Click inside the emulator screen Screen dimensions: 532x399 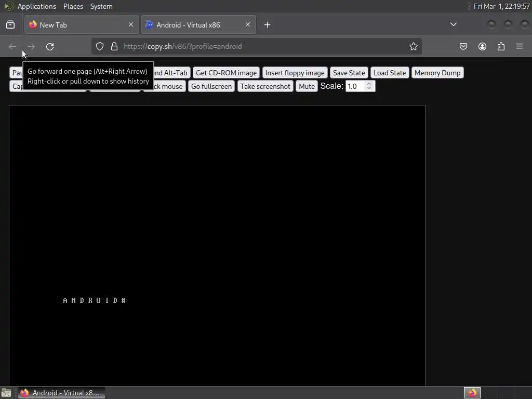tap(217, 245)
